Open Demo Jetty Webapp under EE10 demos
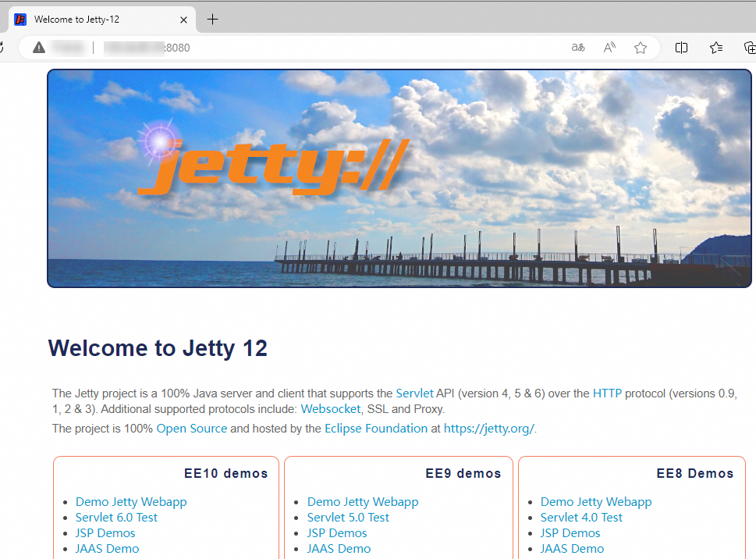This screenshot has width=756, height=559. [x=131, y=501]
